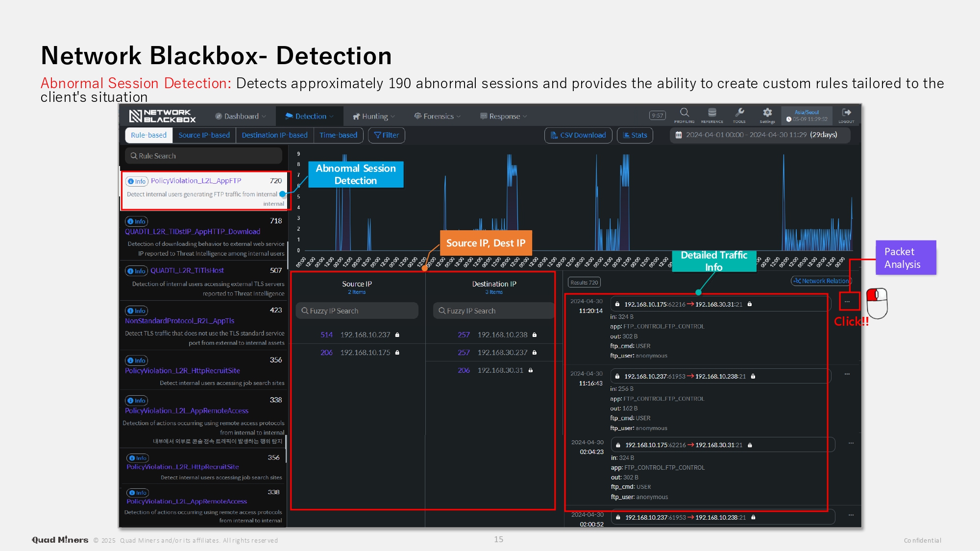980x551 pixels.
Task: Open the Dashboard dropdown menu
Action: 241,117
